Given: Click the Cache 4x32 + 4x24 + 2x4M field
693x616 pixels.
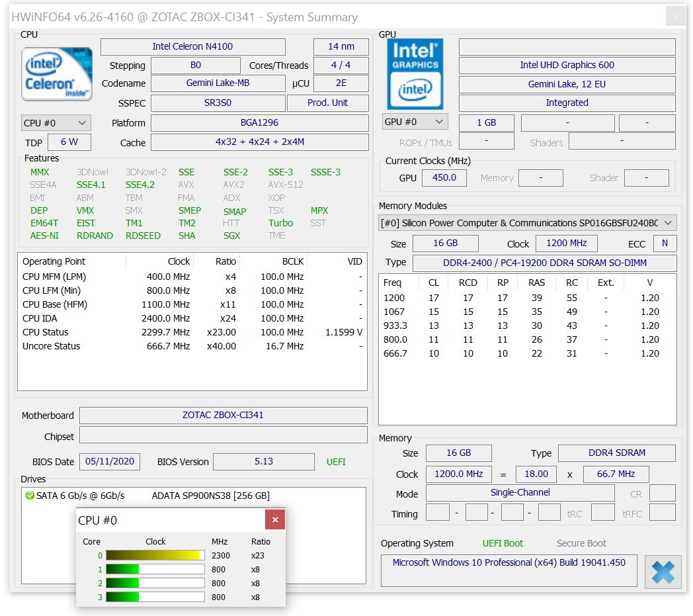Looking at the screenshot, I should tap(259, 142).
